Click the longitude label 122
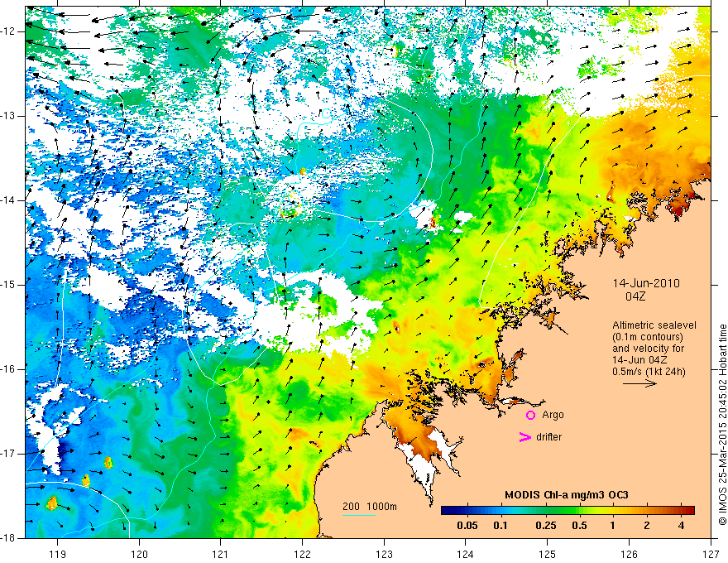The height and width of the screenshot is (563, 728). click(x=302, y=554)
